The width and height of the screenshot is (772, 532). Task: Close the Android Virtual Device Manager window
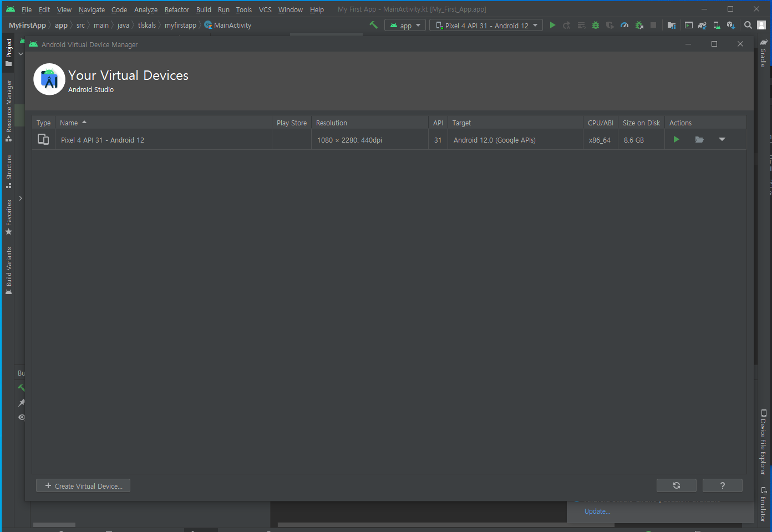[x=740, y=44]
